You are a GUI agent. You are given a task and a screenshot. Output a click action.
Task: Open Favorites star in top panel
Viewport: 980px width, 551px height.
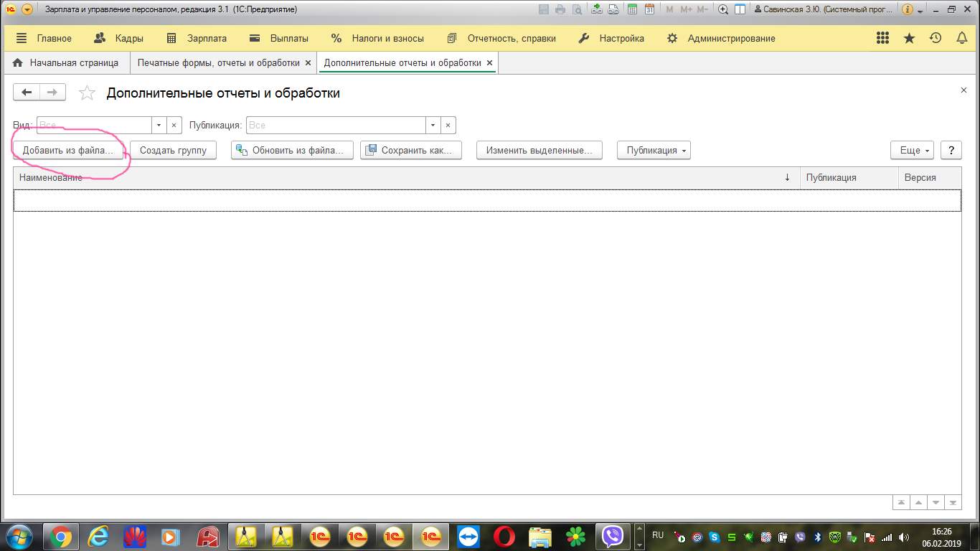point(909,39)
